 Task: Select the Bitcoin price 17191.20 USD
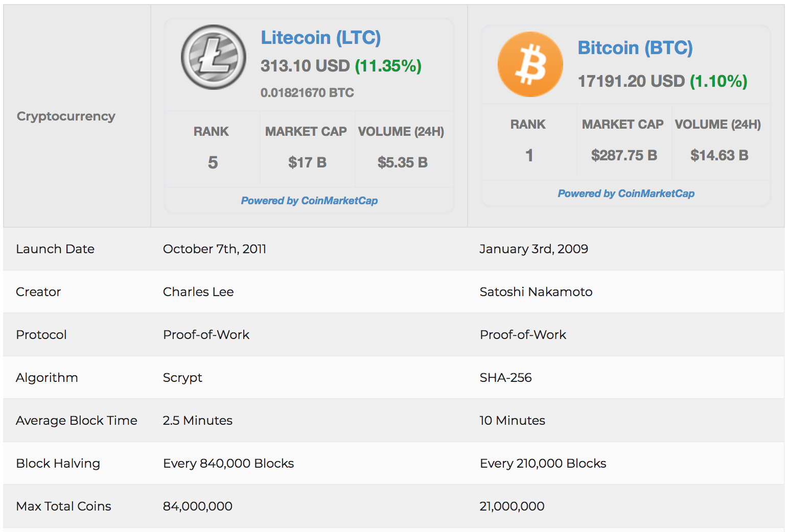[631, 81]
